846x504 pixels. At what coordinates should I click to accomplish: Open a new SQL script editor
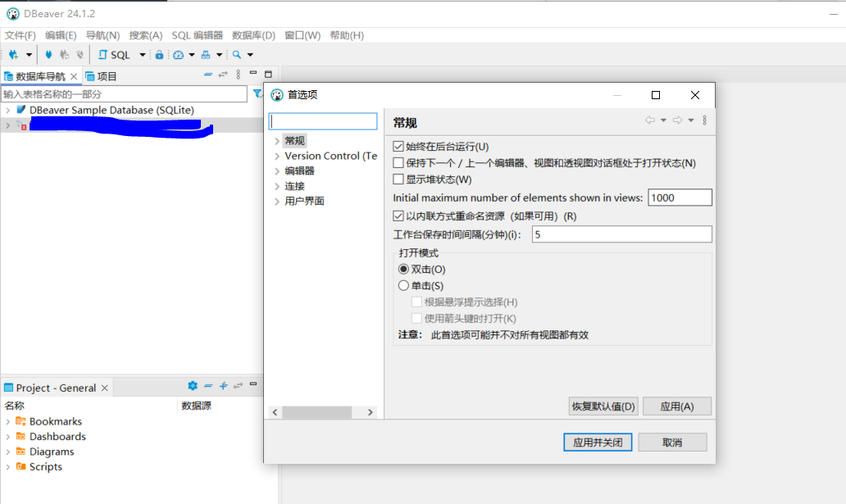tap(114, 55)
